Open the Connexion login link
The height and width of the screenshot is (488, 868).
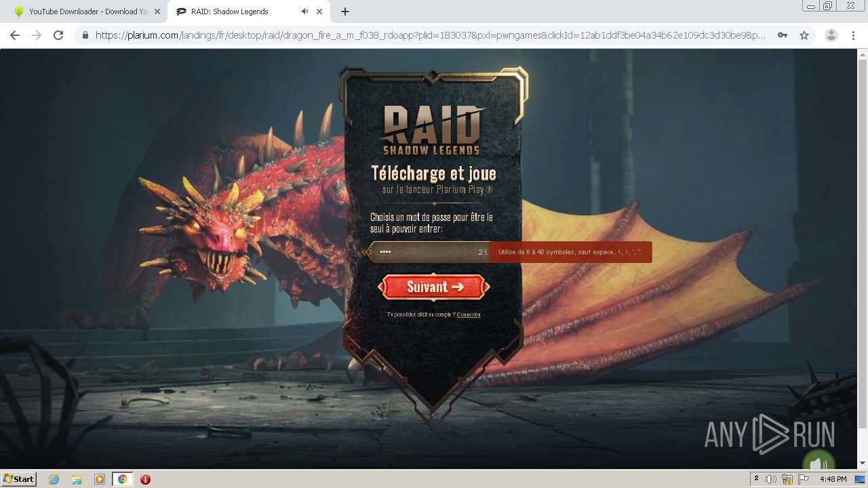pyautogui.click(x=469, y=314)
